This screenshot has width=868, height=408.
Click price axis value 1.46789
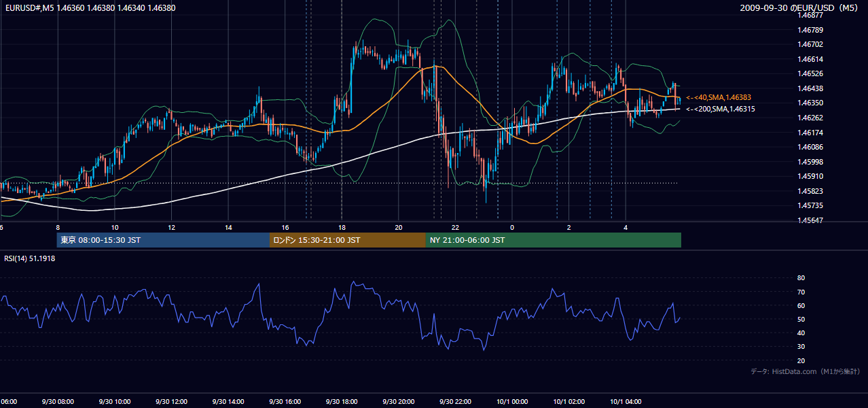pos(810,30)
